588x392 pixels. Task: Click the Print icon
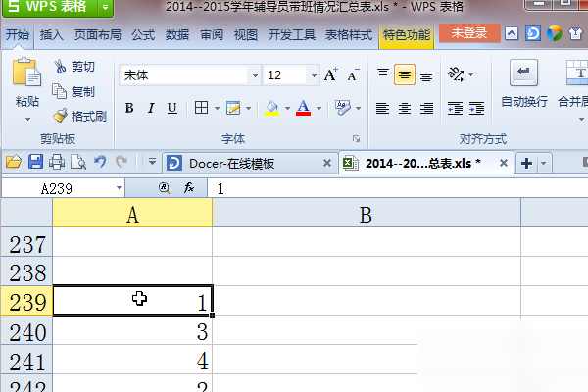click(x=57, y=162)
